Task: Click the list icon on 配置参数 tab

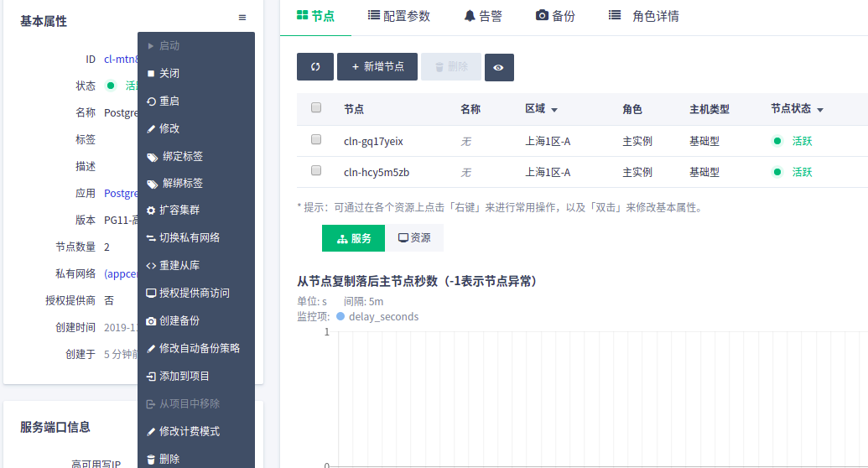Action: (373, 16)
